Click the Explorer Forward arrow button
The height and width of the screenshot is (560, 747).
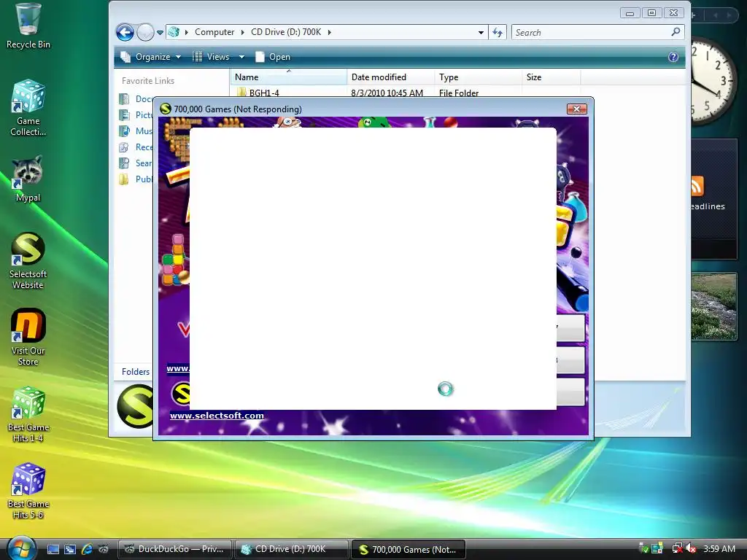coord(145,32)
